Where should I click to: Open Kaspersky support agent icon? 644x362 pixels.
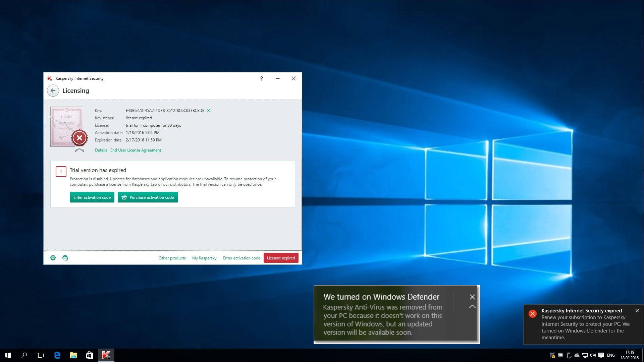click(x=65, y=258)
